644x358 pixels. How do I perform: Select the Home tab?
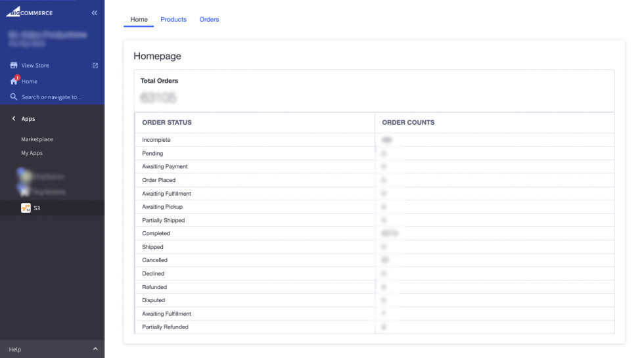[x=139, y=20]
